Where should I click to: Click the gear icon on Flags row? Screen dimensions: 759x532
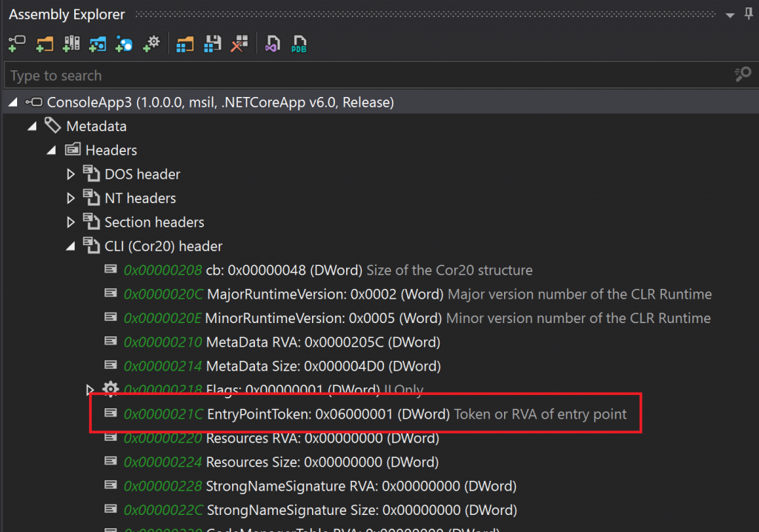point(110,389)
